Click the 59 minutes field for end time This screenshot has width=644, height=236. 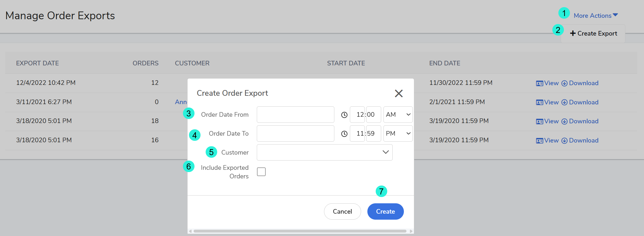(373, 134)
